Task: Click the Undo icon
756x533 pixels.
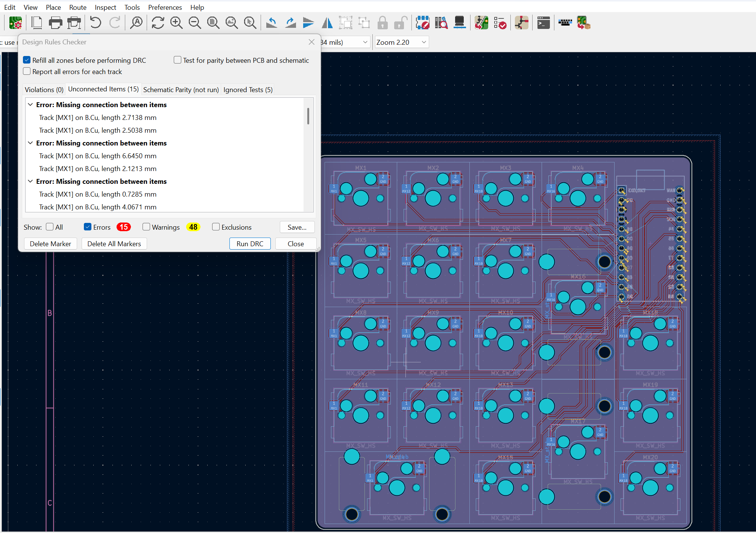Action: click(x=96, y=23)
